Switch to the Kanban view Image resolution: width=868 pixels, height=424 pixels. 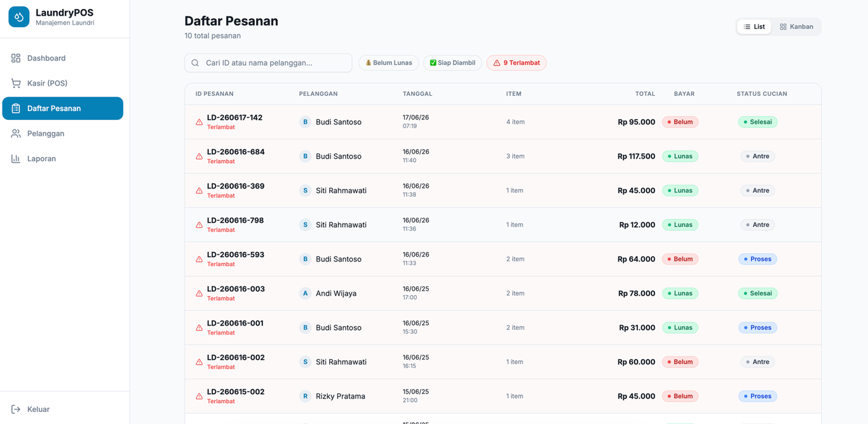[796, 27]
